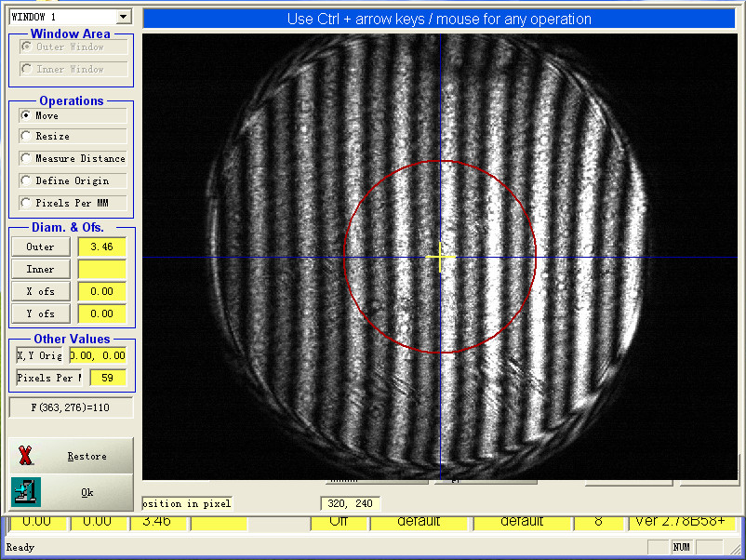Click the X,Y Orig button
Viewport: 746px width, 560px height.
(40, 355)
